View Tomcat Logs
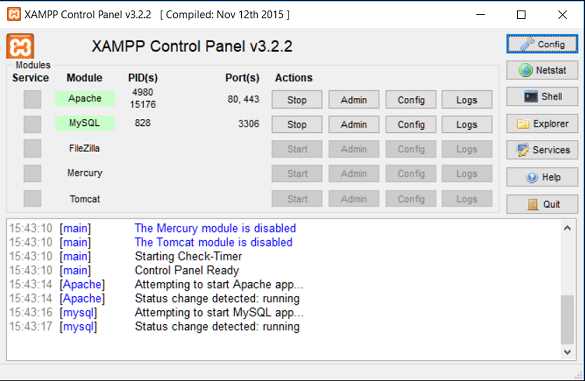Viewport: 585px width, 381px height. pos(467,199)
